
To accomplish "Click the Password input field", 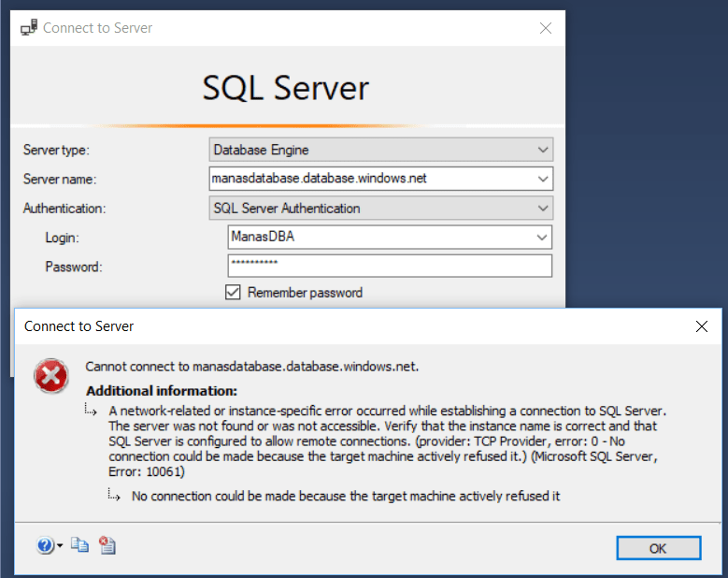I will pyautogui.click(x=390, y=266).
